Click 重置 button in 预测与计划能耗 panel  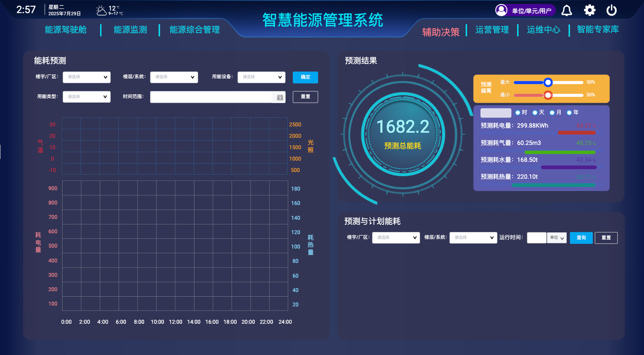pyautogui.click(x=606, y=238)
